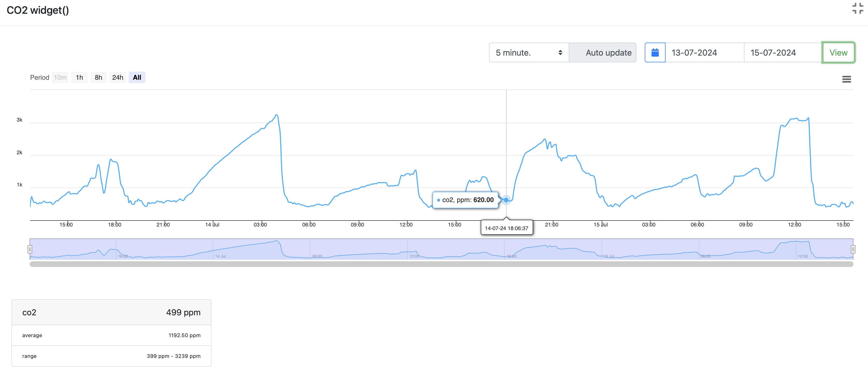Screen dimensions: 868x374
Task: Select the 24h period option
Action: [118, 78]
